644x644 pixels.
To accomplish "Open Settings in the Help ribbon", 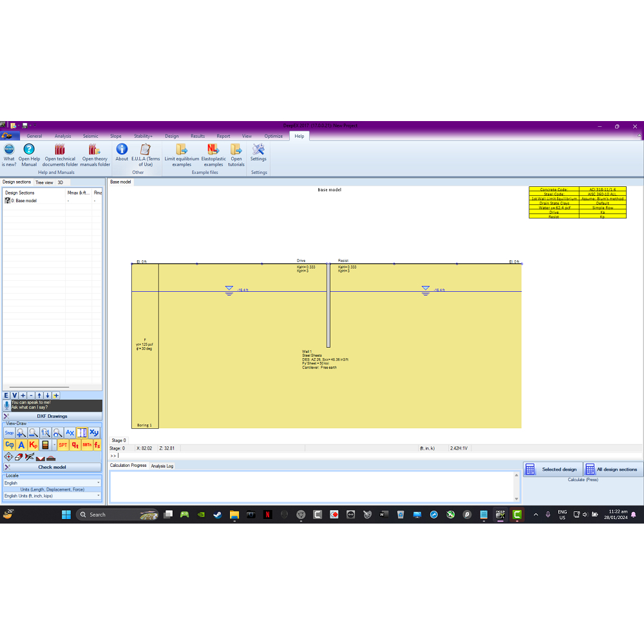I will (258, 154).
